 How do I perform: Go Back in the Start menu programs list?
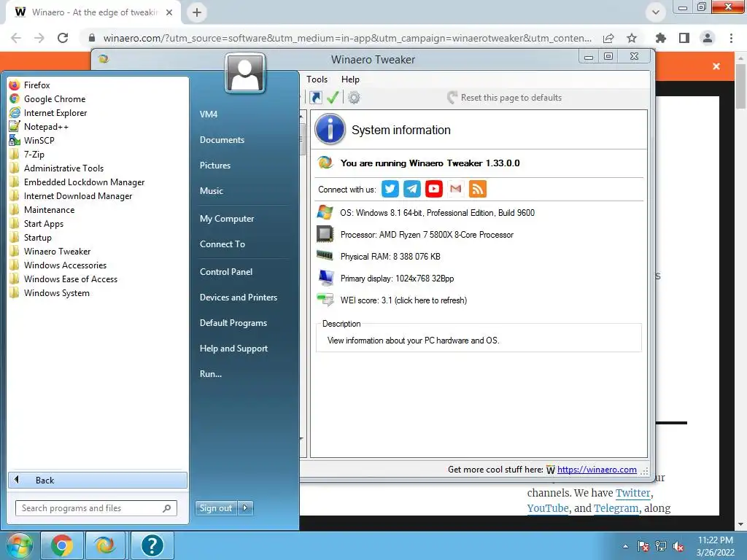97,480
